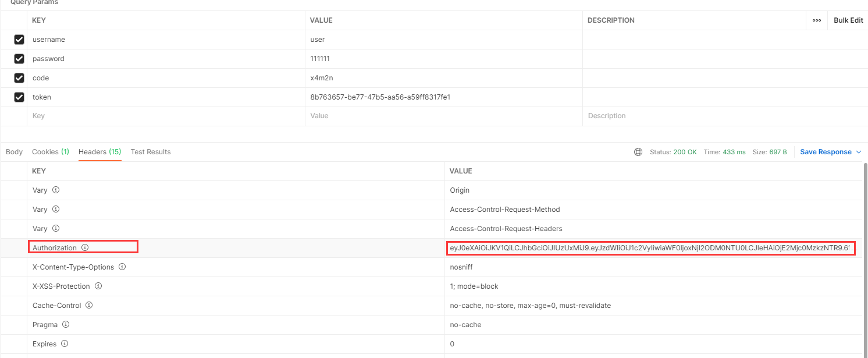Click the username key cell
868x358 pixels.
click(x=166, y=40)
